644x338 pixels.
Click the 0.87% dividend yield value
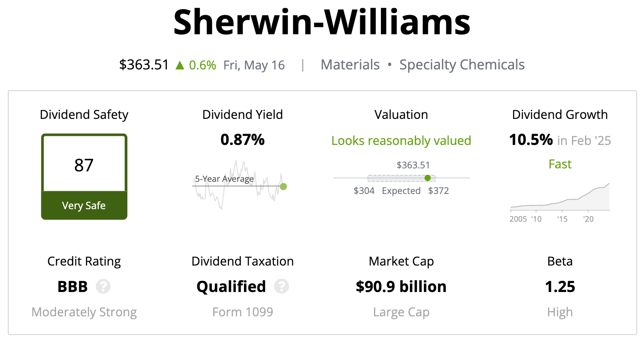point(243,140)
